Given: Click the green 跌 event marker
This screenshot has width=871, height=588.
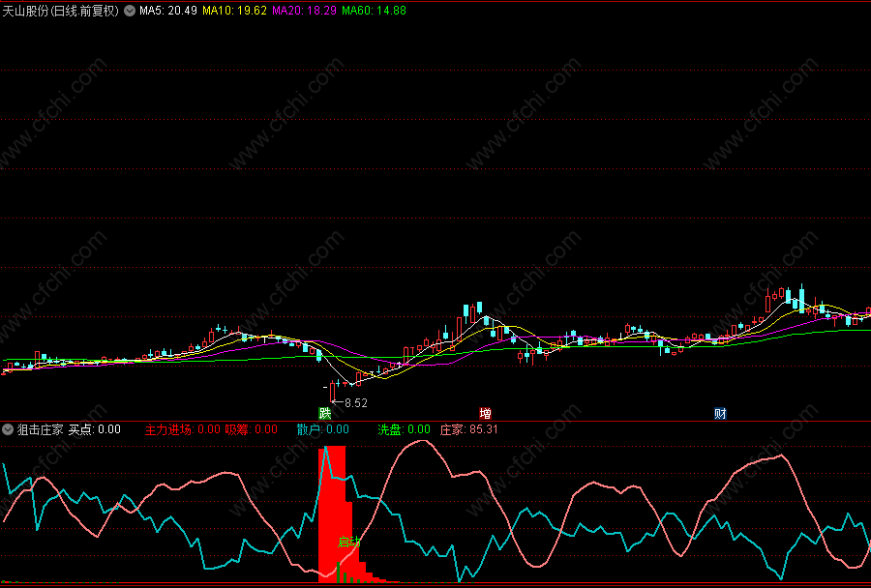Looking at the screenshot, I should [x=325, y=413].
